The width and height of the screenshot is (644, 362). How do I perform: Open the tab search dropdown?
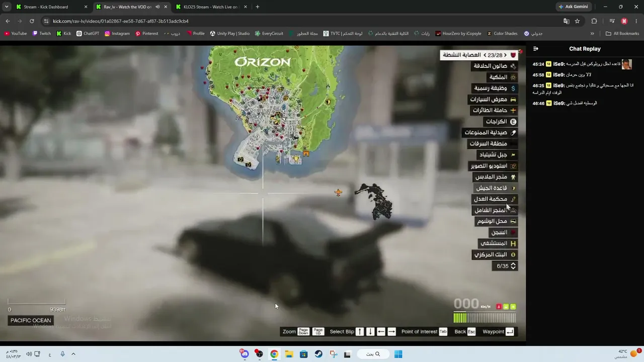point(7,7)
